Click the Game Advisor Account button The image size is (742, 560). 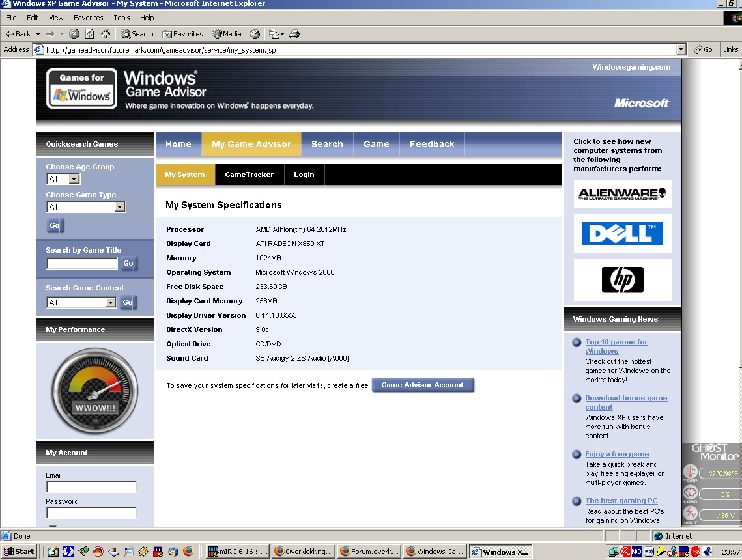coord(423,385)
